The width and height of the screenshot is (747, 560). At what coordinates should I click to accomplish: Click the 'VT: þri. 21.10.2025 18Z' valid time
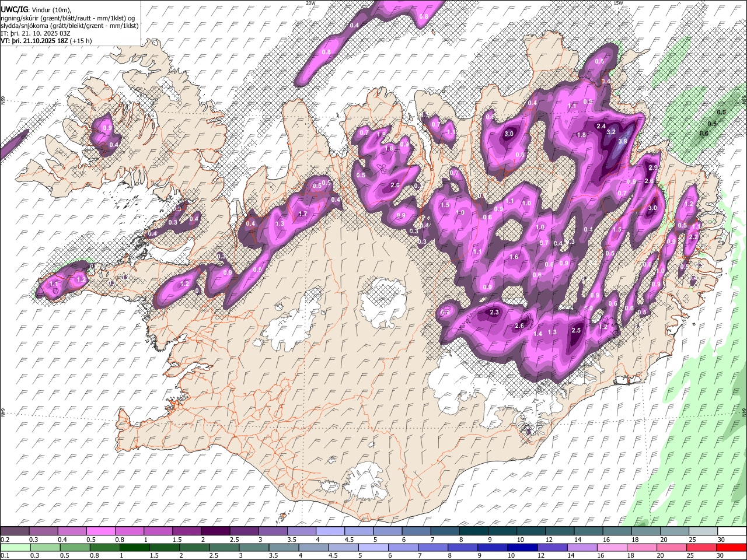[34, 41]
